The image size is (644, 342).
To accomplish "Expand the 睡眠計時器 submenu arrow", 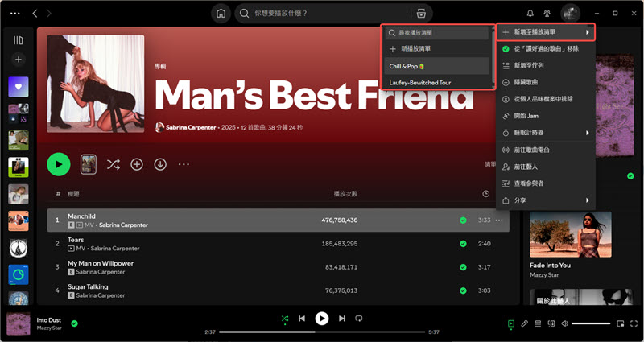I will (588, 133).
